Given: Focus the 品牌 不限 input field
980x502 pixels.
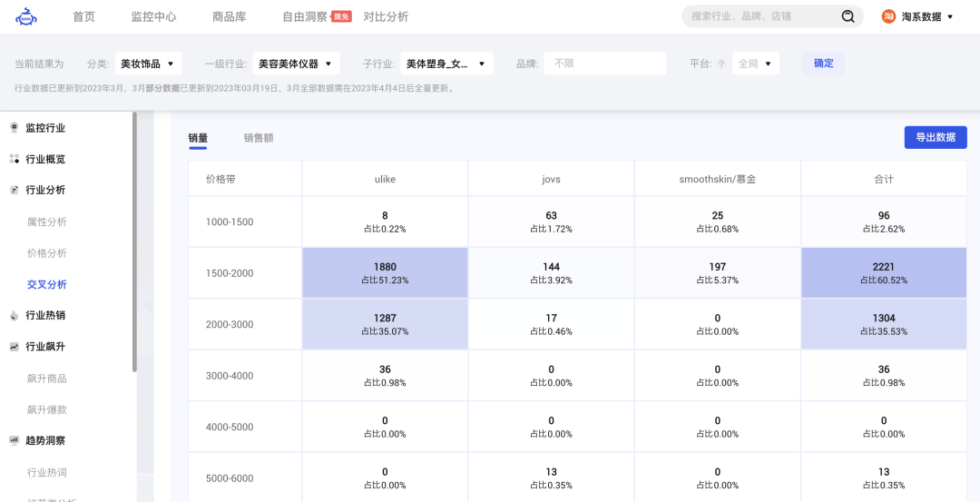Looking at the screenshot, I should pos(605,64).
